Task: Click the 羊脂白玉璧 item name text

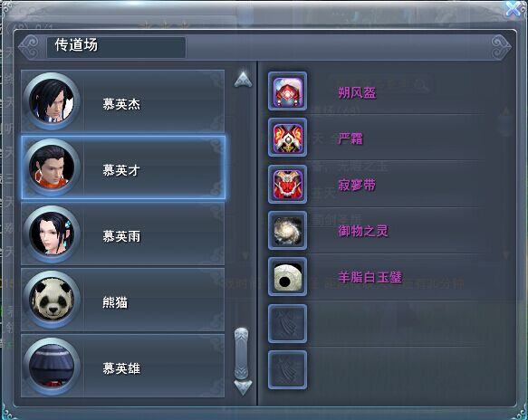Action: tap(370, 277)
